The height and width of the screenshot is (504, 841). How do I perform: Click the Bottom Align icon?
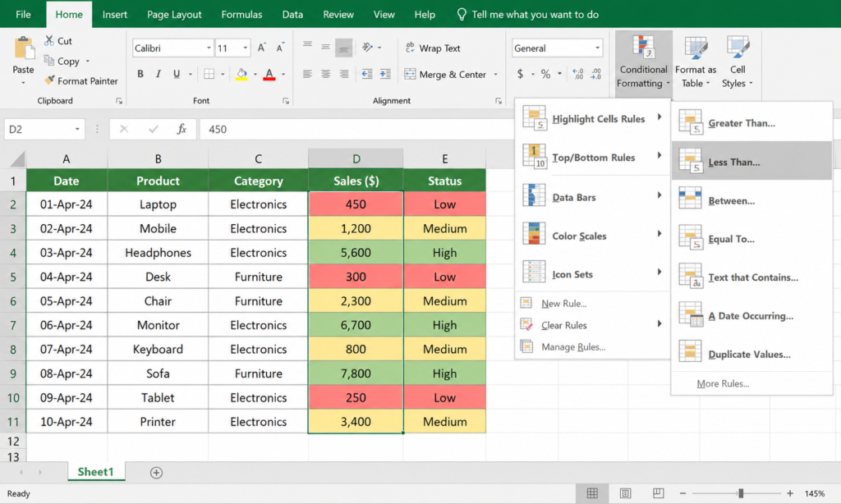coord(344,48)
